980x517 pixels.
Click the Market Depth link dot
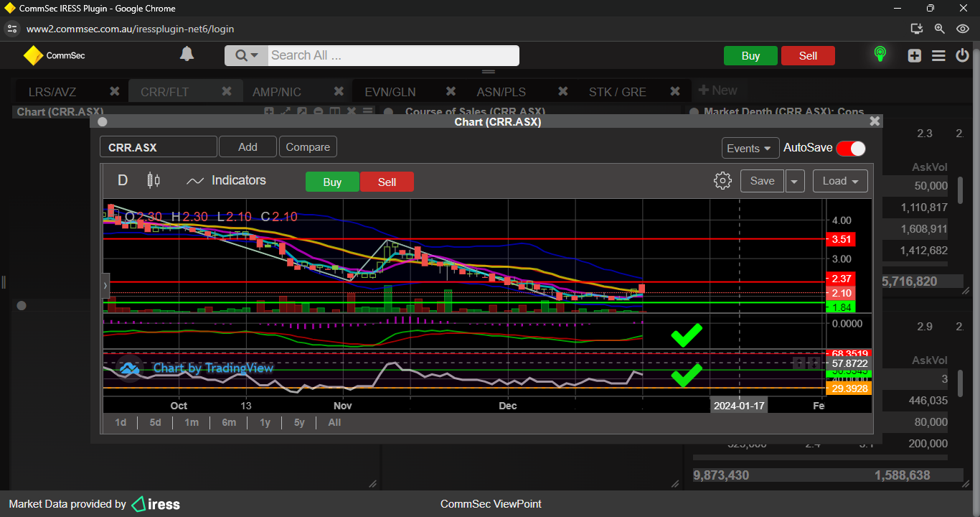tap(694, 112)
